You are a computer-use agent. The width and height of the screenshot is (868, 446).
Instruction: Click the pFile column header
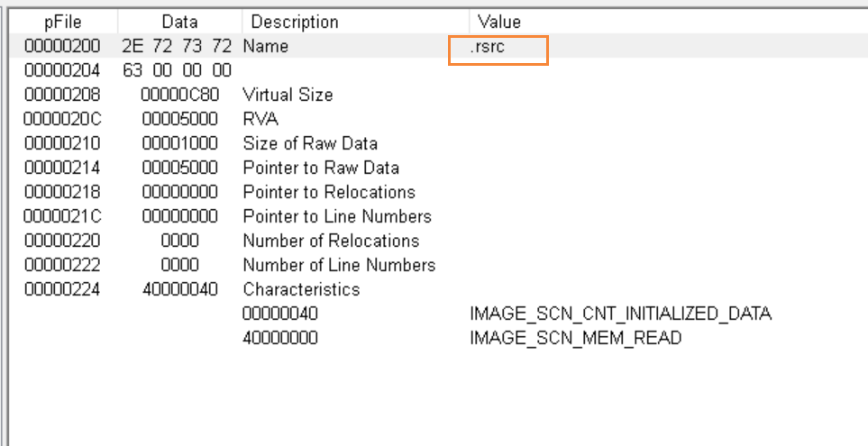click(x=62, y=22)
